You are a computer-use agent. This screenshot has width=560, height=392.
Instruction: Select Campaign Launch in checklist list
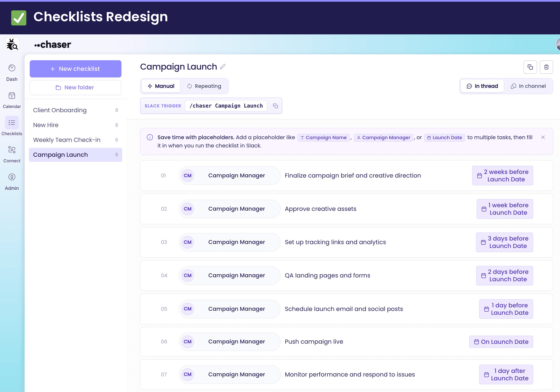pyautogui.click(x=76, y=155)
